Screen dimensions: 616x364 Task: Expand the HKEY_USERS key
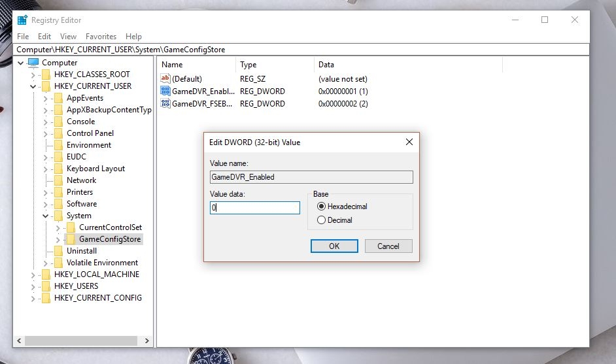click(x=33, y=287)
